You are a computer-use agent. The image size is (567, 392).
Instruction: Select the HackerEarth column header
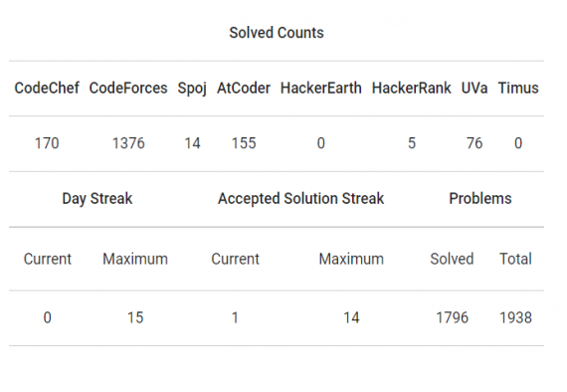320,89
